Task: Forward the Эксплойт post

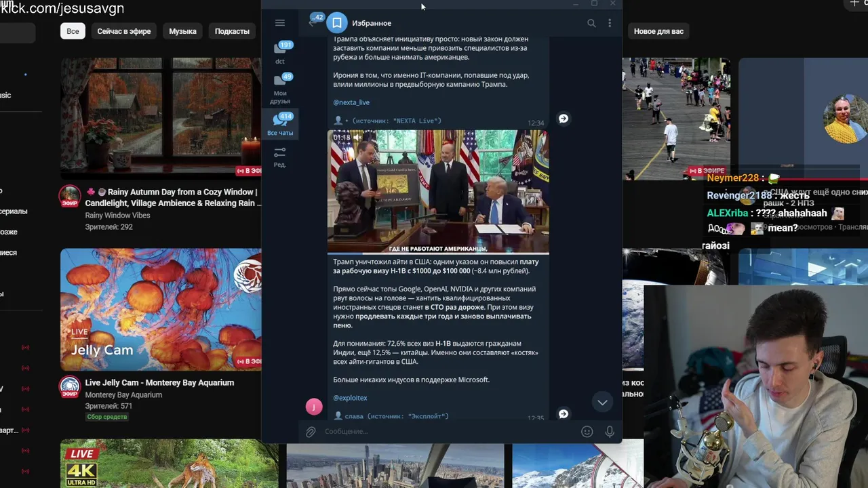Action: [564, 413]
